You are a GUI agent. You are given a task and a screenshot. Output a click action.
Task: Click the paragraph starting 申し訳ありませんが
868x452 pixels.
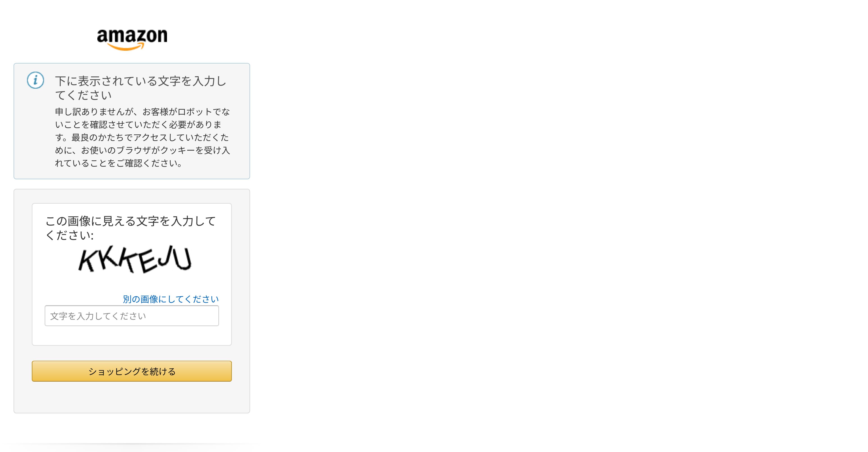click(143, 137)
